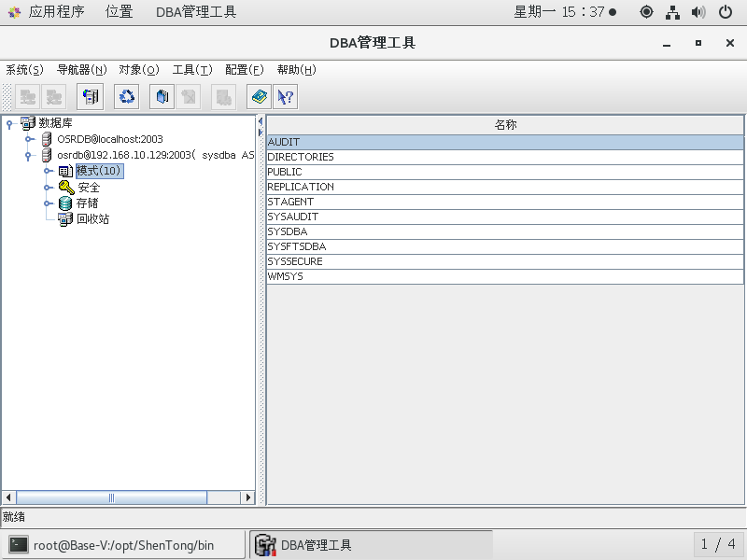Open the 导航器(N) menu
747x560 pixels.
[82, 70]
